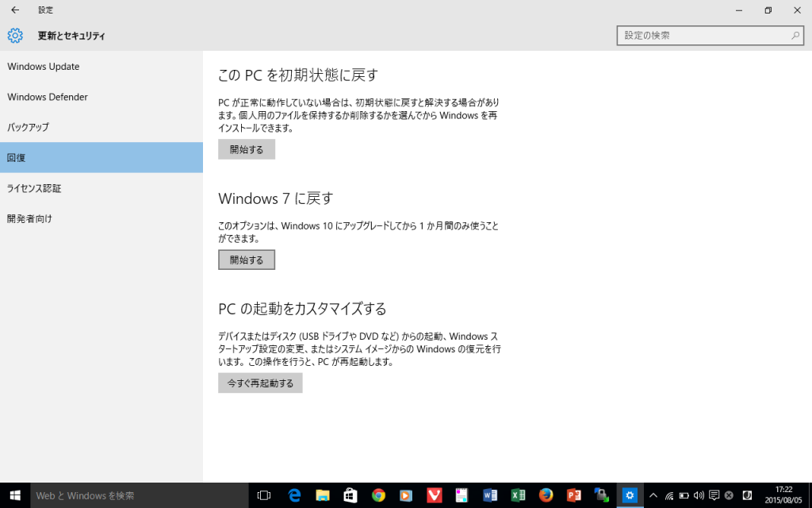Minimize the 設定 window
This screenshot has width=812, height=508.
(x=739, y=10)
